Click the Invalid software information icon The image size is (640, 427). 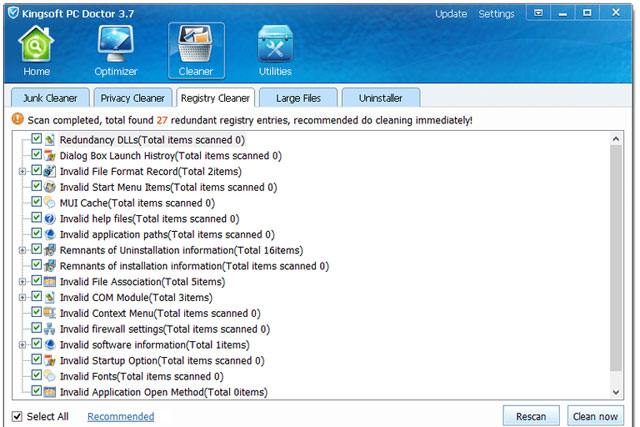coord(49,345)
